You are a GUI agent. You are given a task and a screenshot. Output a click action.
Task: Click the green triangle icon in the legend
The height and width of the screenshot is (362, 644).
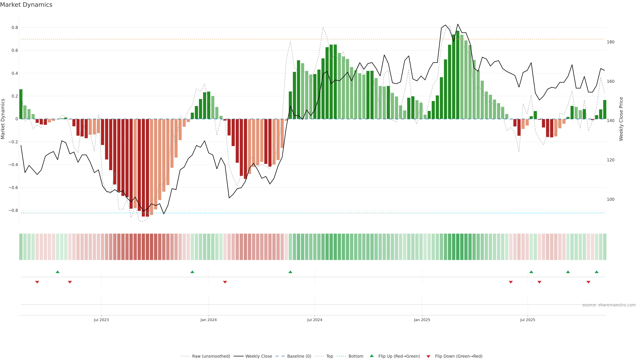(372, 356)
